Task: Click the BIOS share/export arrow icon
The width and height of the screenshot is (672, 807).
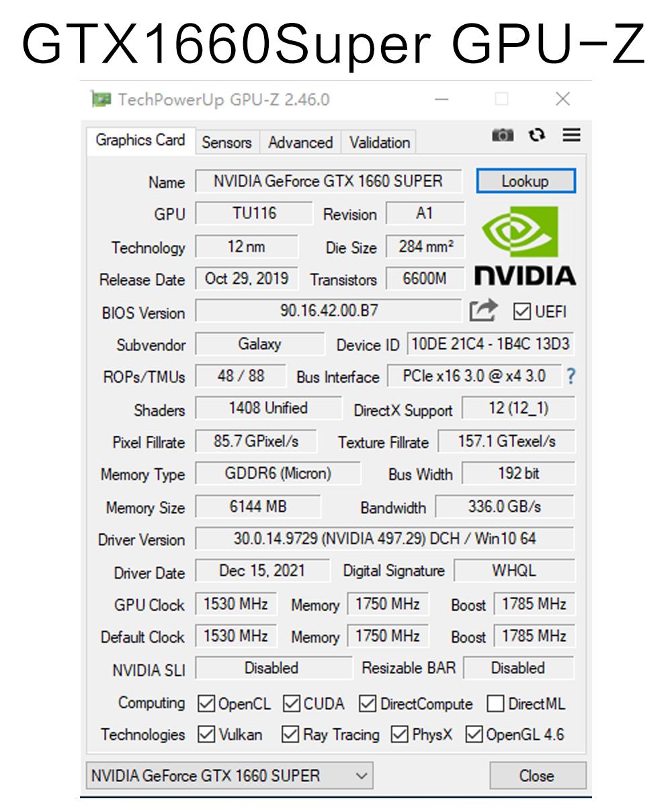Action: [484, 310]
